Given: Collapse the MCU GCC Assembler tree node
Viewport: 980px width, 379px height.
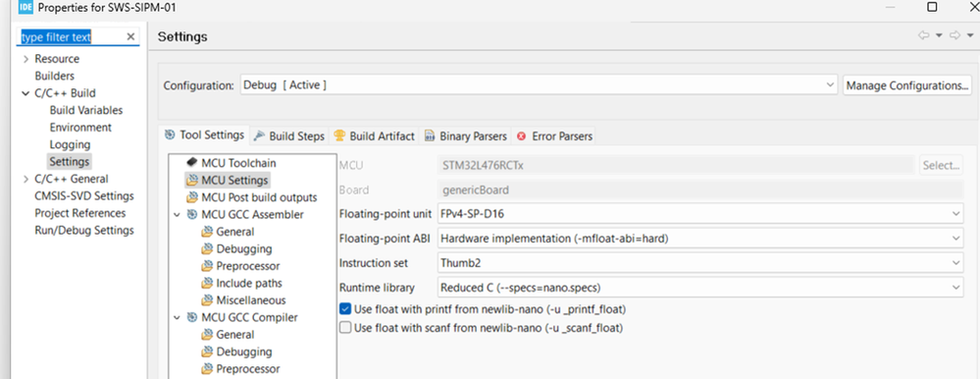Looking at the screenshot, I should (x=177, y=214).
